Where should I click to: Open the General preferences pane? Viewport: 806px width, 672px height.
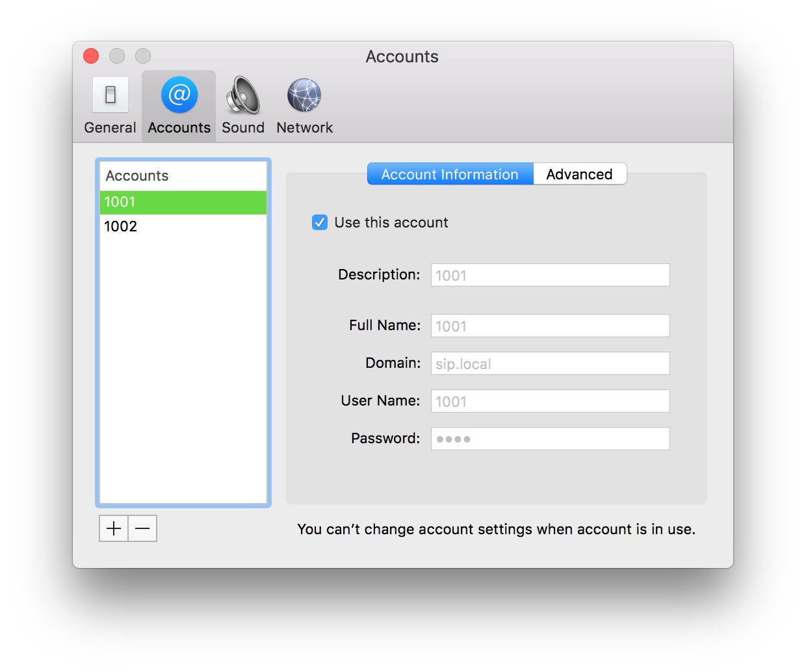(x=110, y=106)
